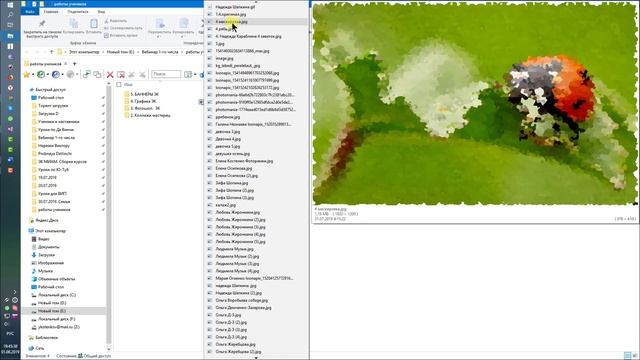Screen dimensions: 640x360
Task: Select Яндекс.Диск in the navigation pane
Action: [47, 220]
